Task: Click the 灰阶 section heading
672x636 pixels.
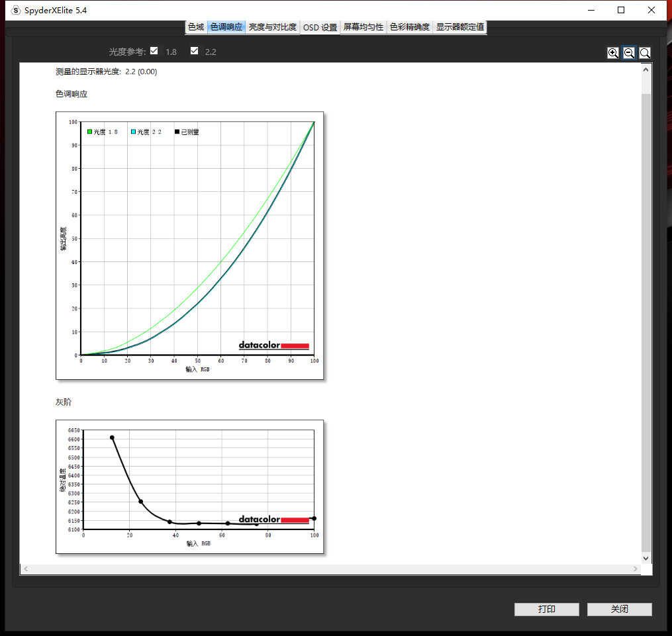Action: tap(64, 402)
